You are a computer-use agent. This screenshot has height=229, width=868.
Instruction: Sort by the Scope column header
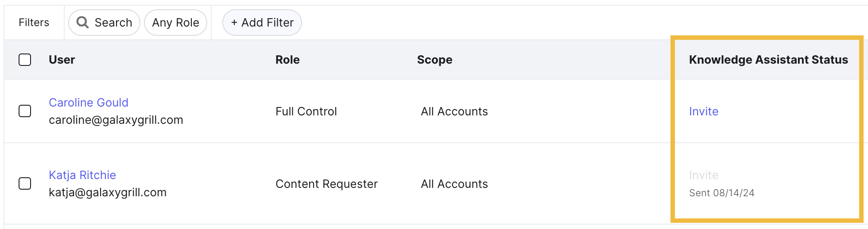click(434, 60)
